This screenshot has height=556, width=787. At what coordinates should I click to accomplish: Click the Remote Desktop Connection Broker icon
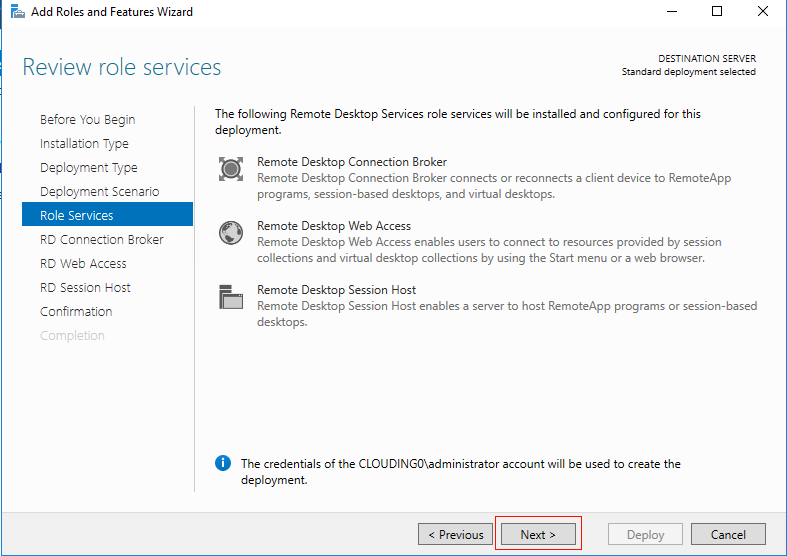(231, 169)
